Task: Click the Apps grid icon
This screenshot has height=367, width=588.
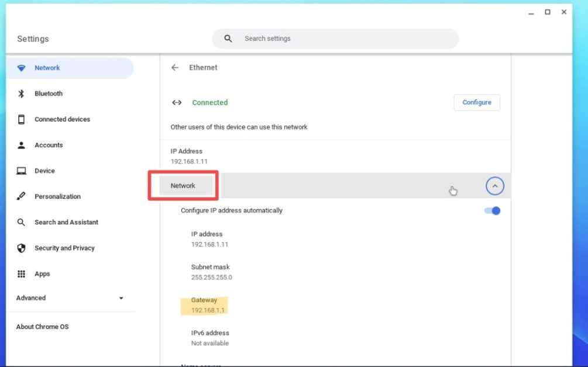Action: tap(22, 273)
